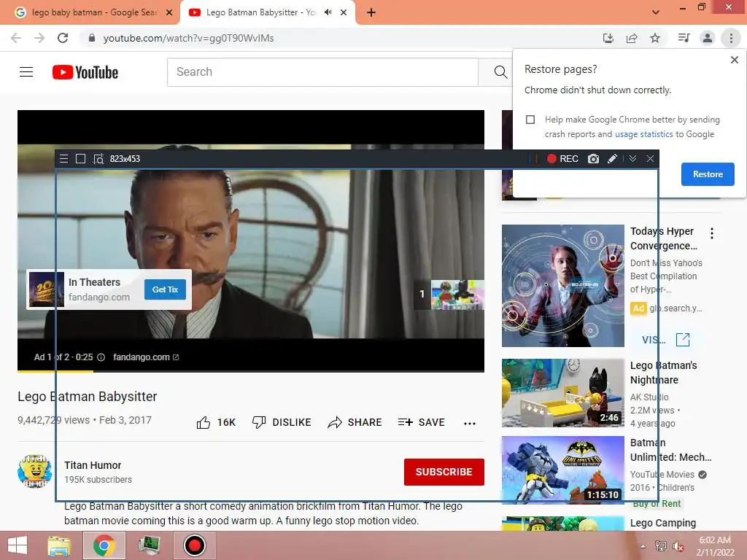Open the recorder drawing pencil tool
This screenshot has width=747, height=560.
point(612,158)
